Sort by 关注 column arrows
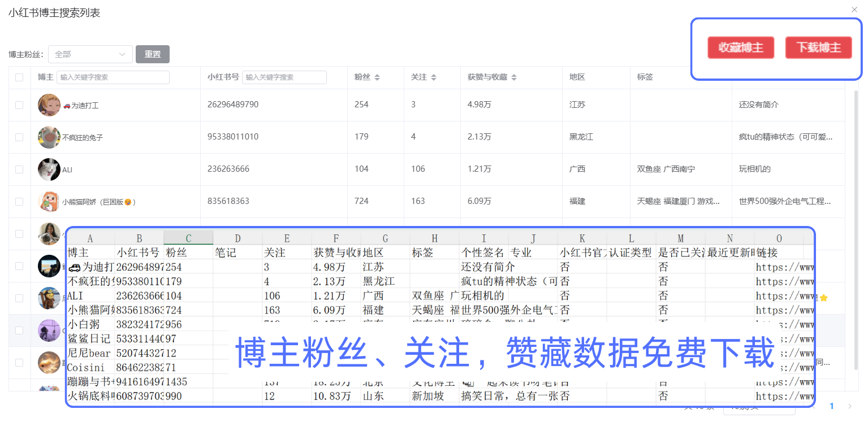868x422 pixels. pos(434,77)
